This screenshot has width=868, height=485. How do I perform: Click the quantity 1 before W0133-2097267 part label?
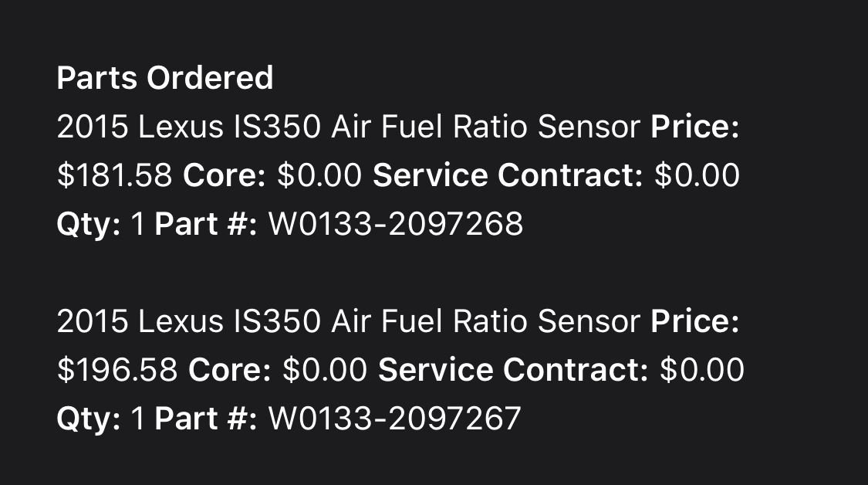(x=139, y=419)
